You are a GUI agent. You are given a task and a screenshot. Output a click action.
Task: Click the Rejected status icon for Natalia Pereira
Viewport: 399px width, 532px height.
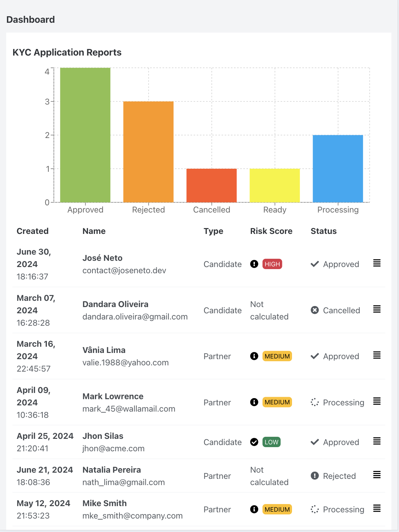coord(315,476)
